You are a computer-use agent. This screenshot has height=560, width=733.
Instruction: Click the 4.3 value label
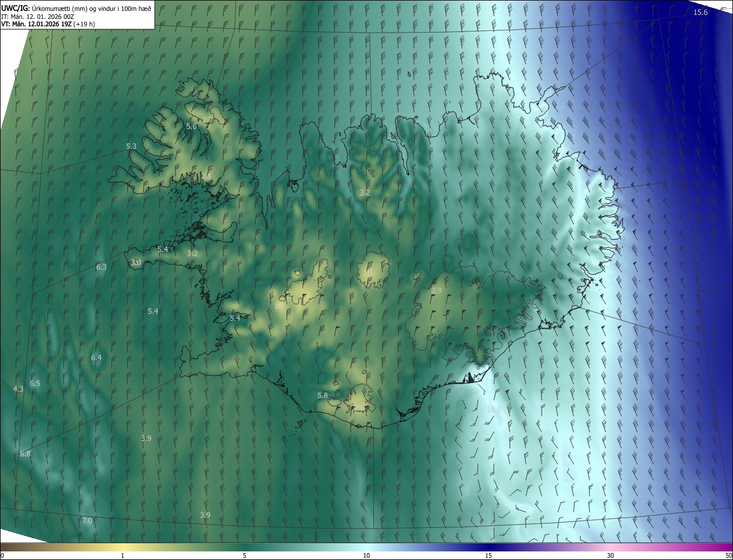click(x=18, y=389)
